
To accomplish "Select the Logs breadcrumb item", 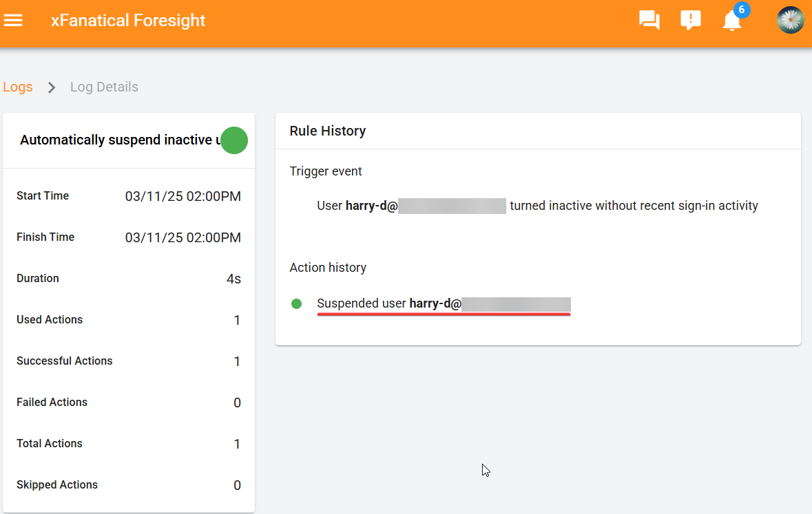I will (x=17, y=87).
